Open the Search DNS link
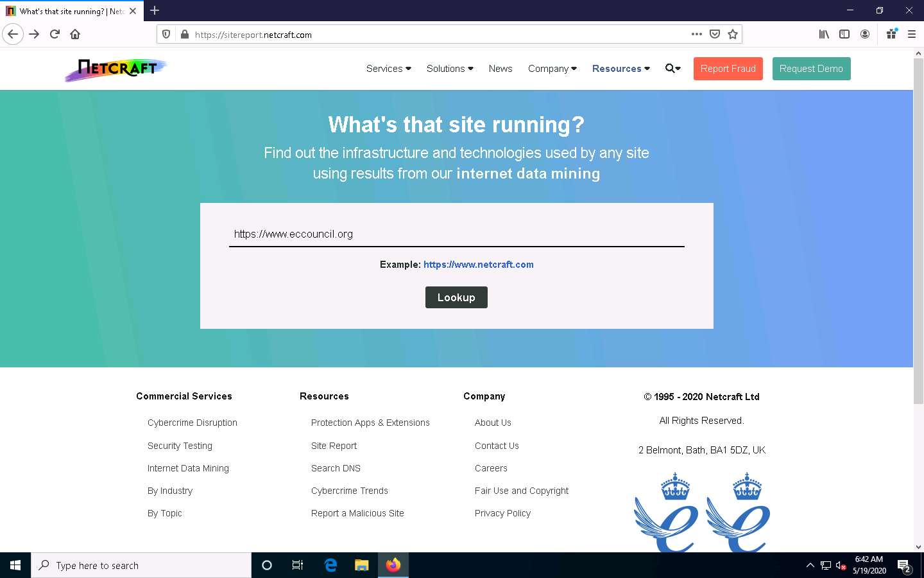 pos(336,468)
